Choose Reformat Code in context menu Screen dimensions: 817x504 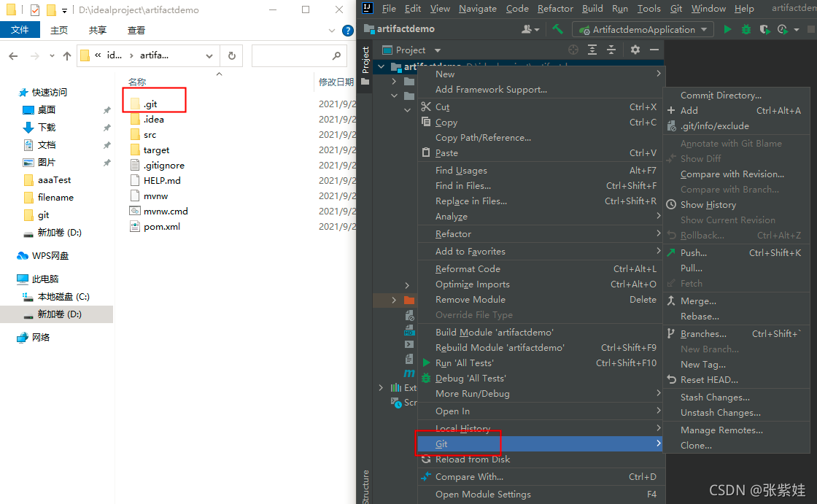[541, 269]
